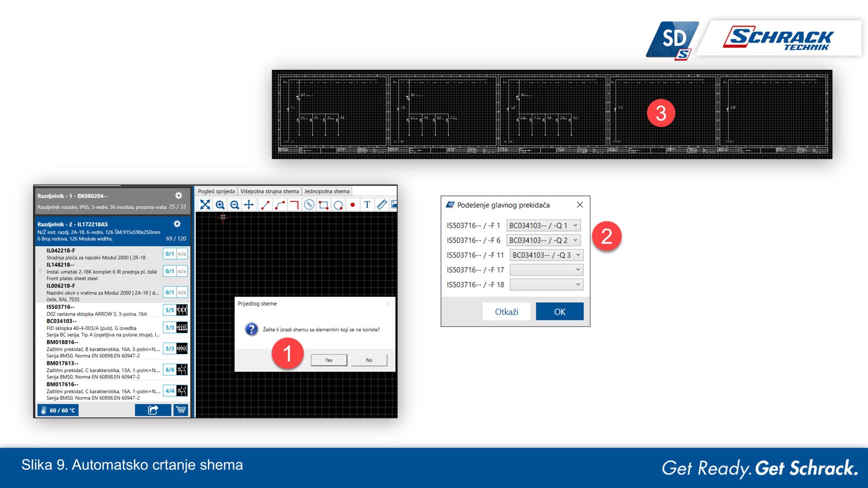Open dropdown for IS503716-- / -F 1

click(544, 225)
